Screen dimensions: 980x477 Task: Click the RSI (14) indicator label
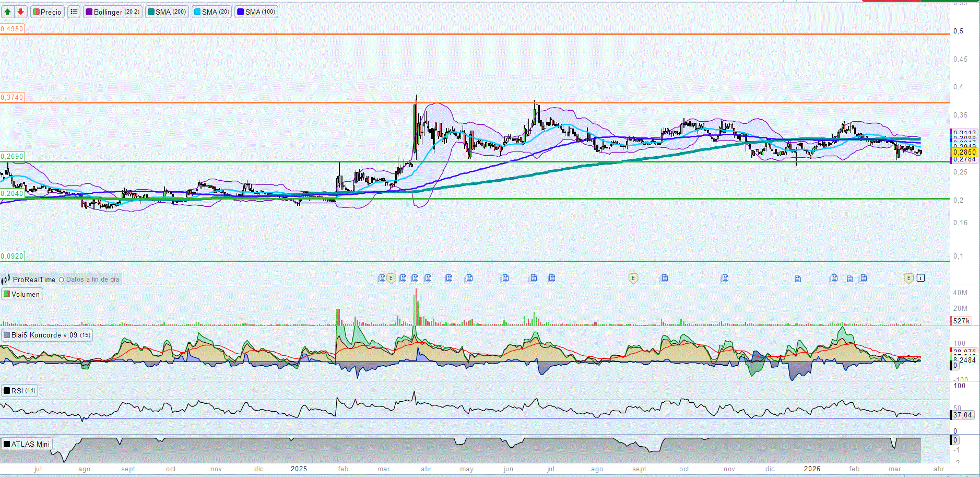(20, 390)
